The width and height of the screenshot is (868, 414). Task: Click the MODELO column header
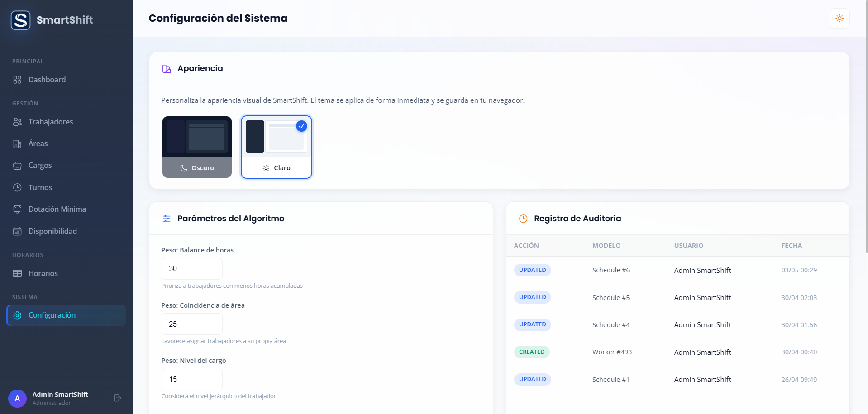pyautogui.click(x=606, y=246)
